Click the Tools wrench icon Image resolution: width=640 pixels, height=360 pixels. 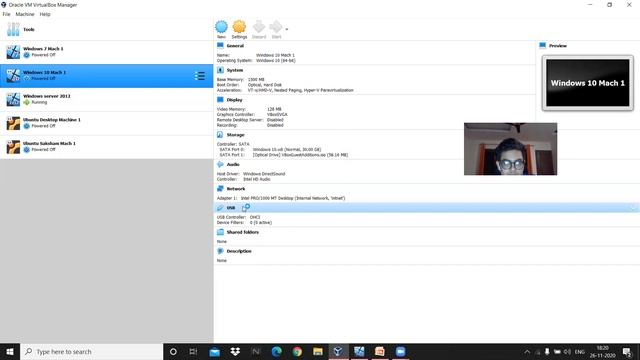click(x=13, y=29)
